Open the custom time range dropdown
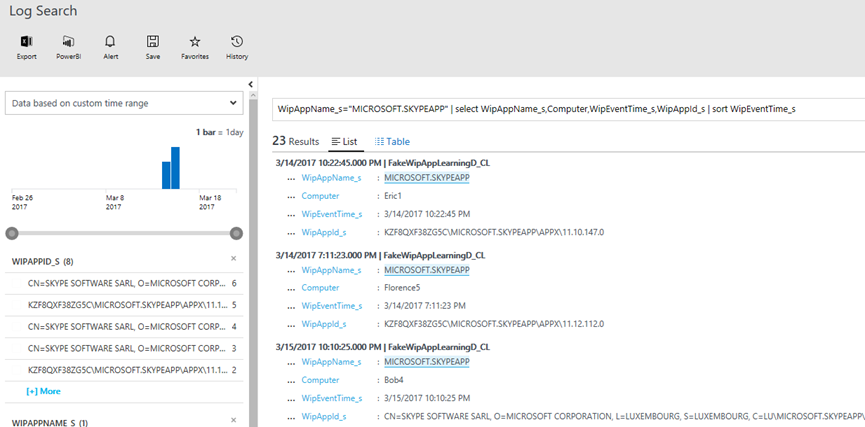865x427 pixels. click(123, 103)
